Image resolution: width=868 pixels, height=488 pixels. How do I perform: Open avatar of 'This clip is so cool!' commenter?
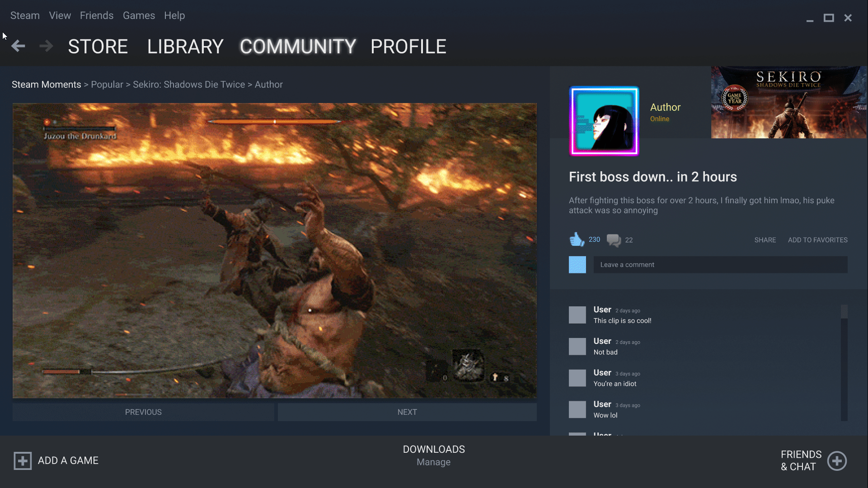pyautogui.click(x=577, y=315)
